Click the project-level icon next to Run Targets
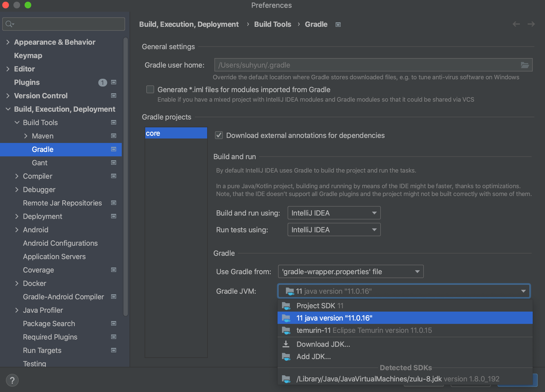This screenshot has height=392, width=545. (114, 350)
